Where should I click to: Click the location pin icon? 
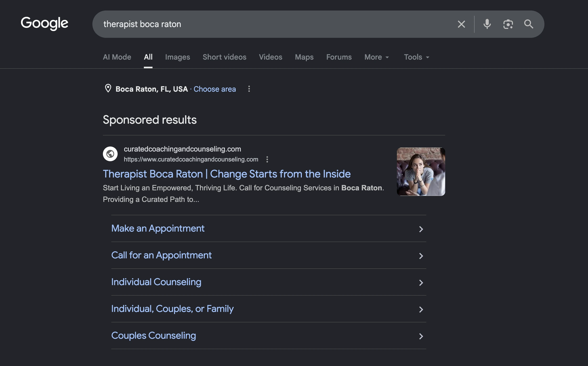pos(108,88)
